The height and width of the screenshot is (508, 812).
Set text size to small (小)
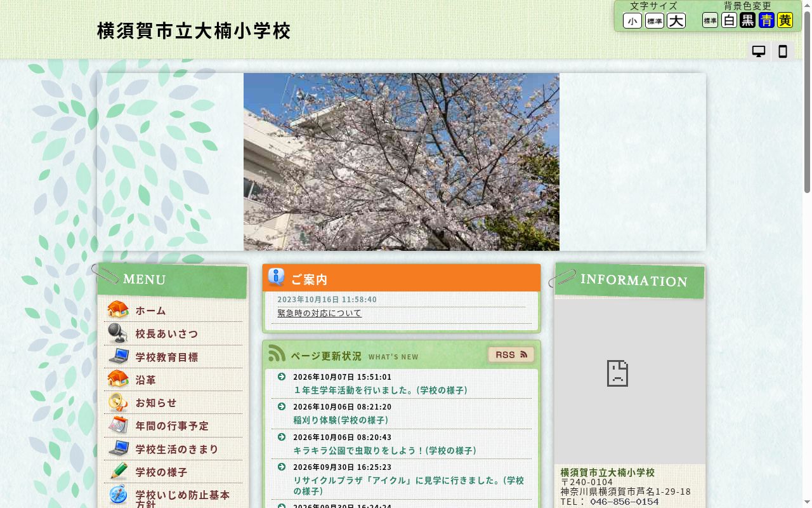pos(632,21)
